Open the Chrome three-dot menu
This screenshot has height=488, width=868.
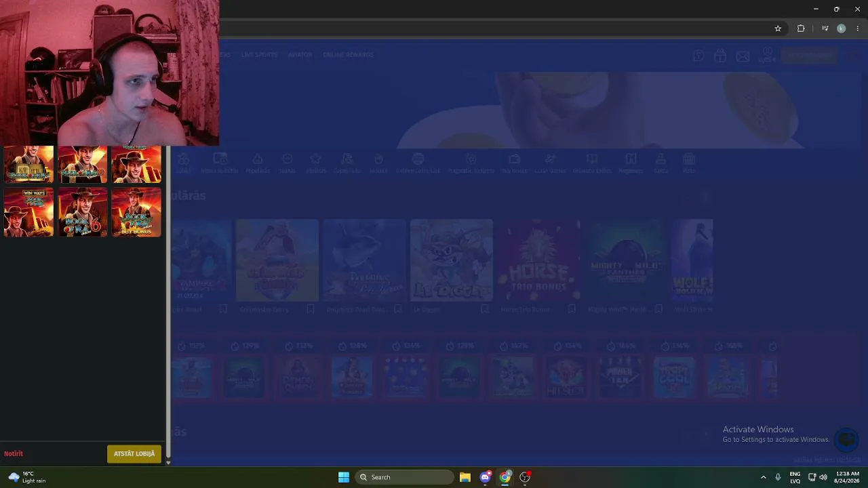point(857,28)
